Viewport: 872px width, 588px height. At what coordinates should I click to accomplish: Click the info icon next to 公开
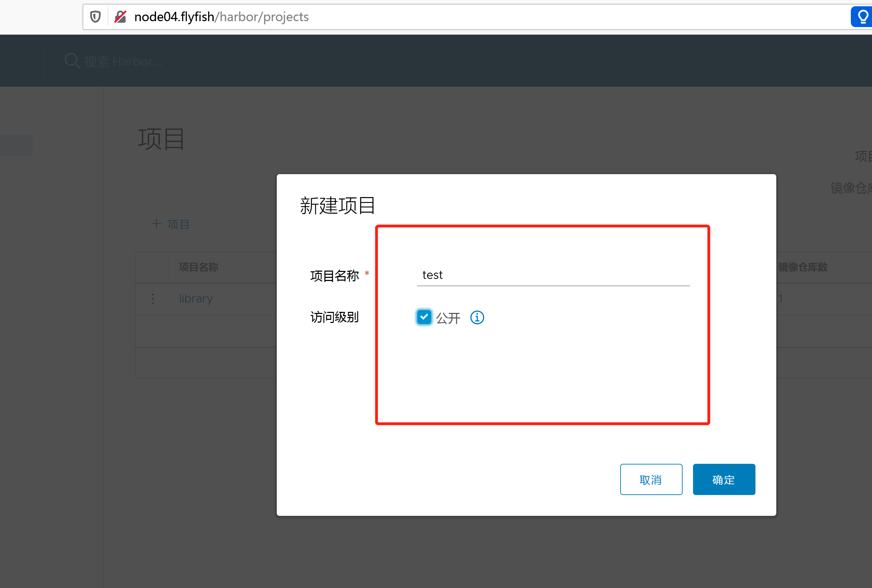point(477,318)
